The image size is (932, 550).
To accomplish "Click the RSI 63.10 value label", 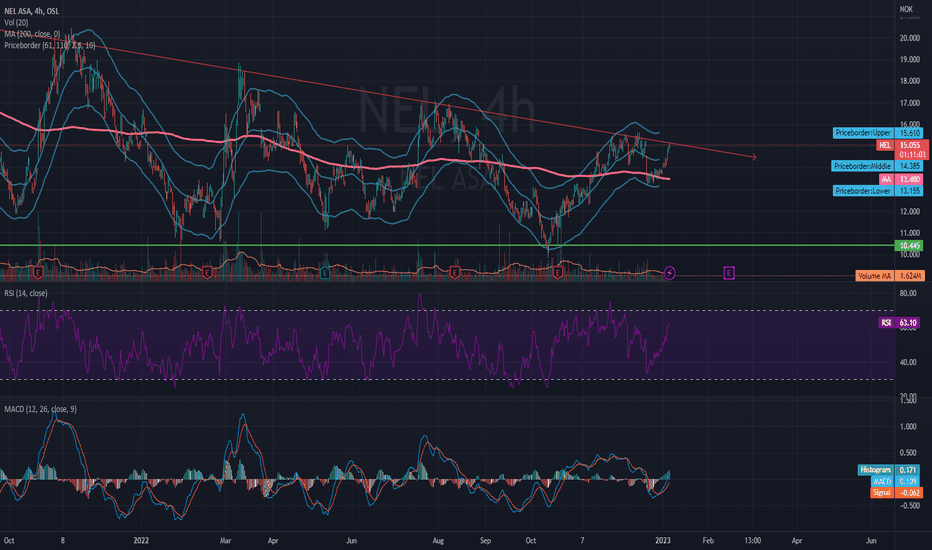I will click(x=899, y=323).
